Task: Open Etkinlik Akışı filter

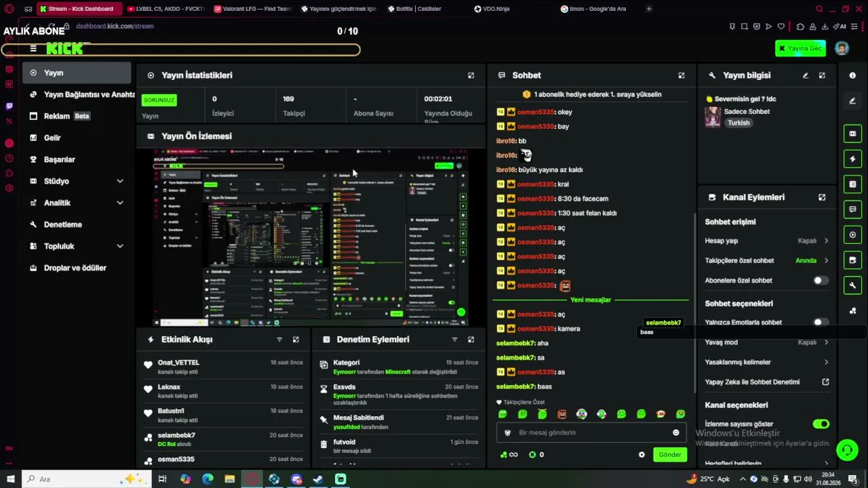Action: [x=279, y=340]
